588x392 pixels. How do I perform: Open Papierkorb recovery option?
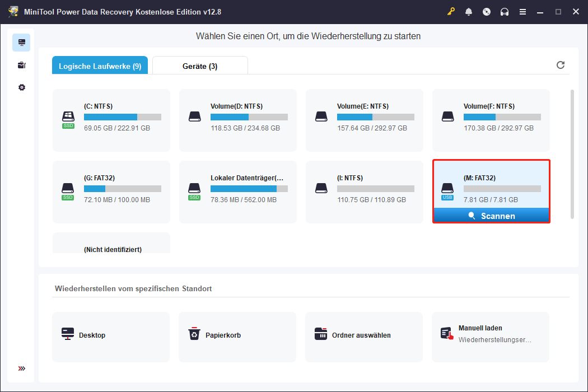[x=237, y=337]
